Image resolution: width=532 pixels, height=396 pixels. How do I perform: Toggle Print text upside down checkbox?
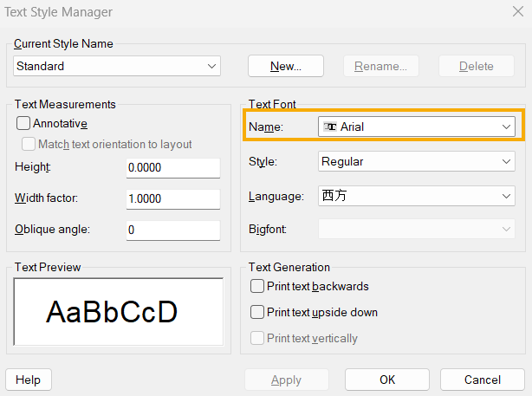coord(256,312)
